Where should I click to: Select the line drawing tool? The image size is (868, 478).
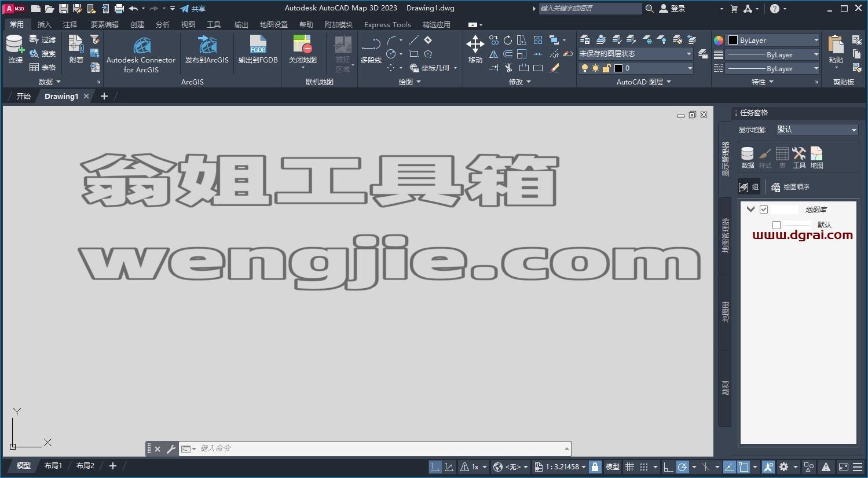tap(413, 40)
